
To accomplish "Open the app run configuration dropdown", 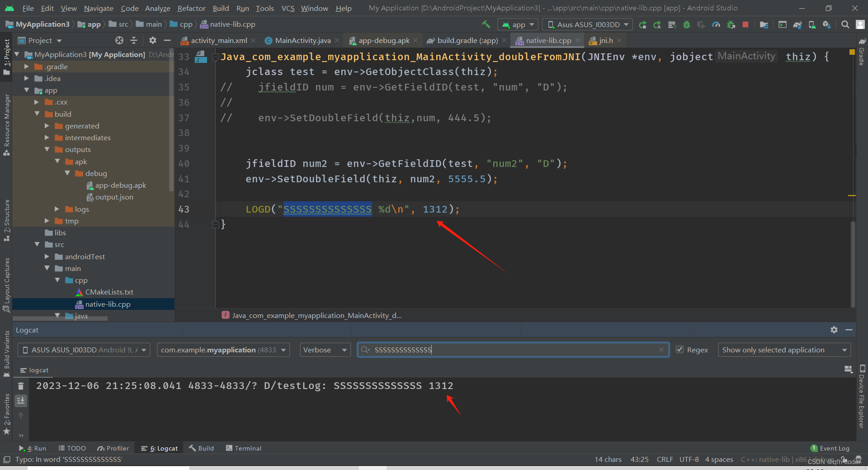I will [x=518, y=24].
